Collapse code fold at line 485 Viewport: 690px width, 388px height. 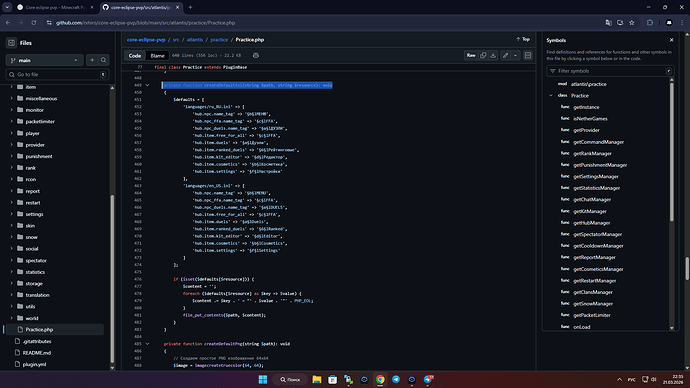coord(147,344)
